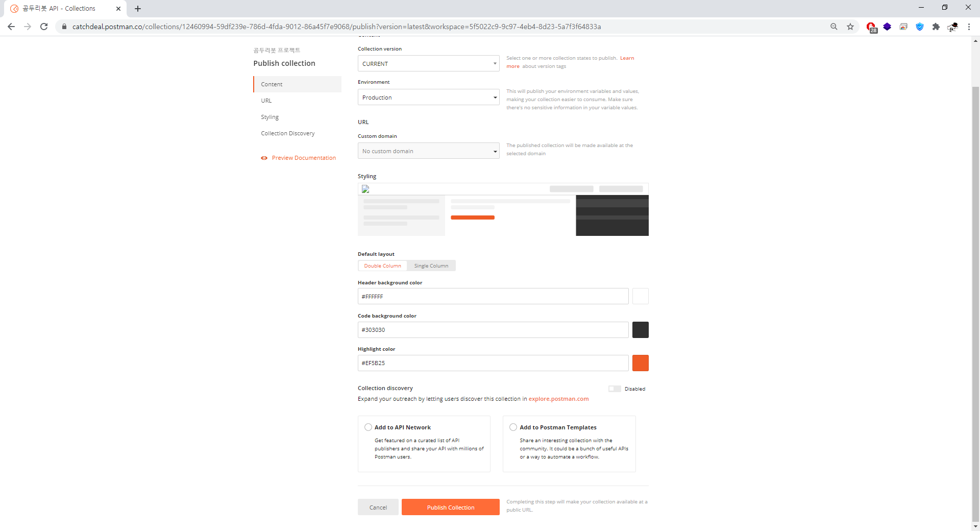This screenshot has height=531, width=980.
Task: Open the Extensions puzzle piece menu
Action: (x=936, y=27)
